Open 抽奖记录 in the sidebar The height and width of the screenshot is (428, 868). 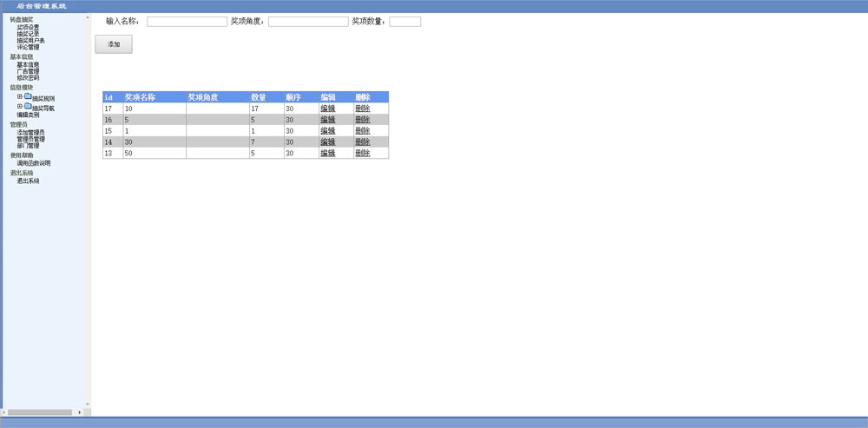[x=28, y=34]
